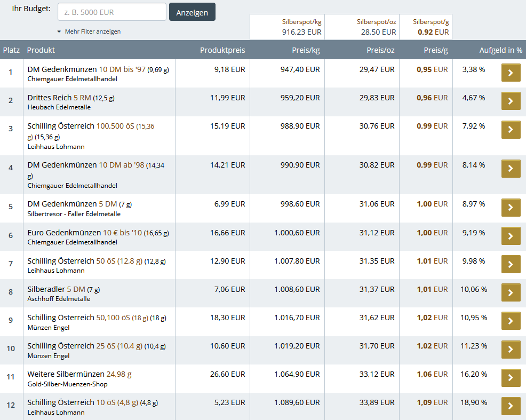The image size is (526, 420).
Task: Sort by Preis/kg column header
Action: [x=306, y=50]
